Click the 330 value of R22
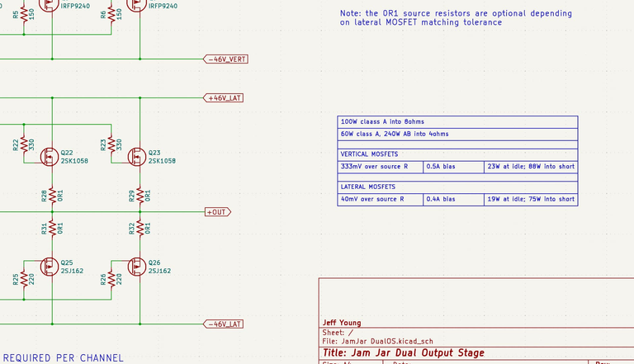This screenshot has height=364, width=634. 31,144
